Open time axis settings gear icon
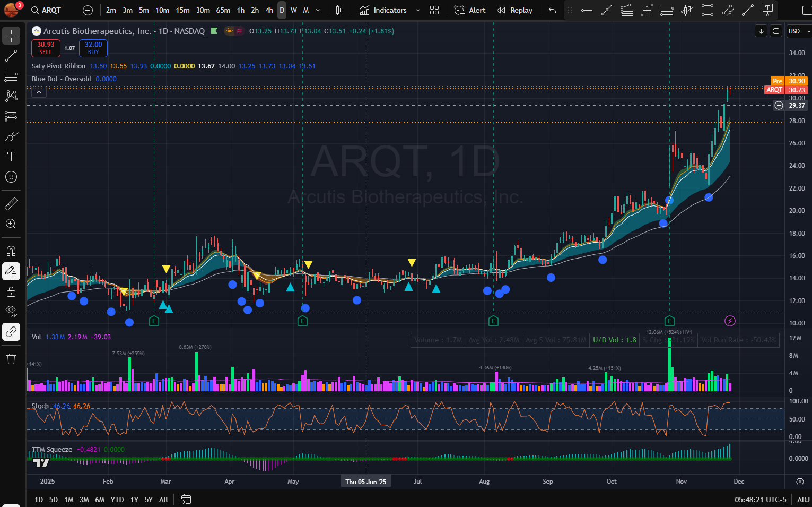This screenshot has height=507, width=812. pyautogui.click(x=800, y=482)
